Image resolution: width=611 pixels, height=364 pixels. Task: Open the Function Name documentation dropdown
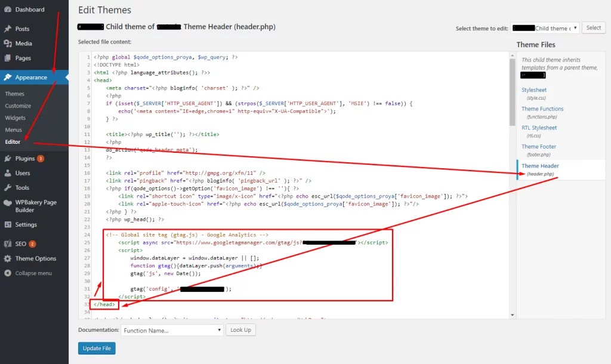click(x=172, y=330)
